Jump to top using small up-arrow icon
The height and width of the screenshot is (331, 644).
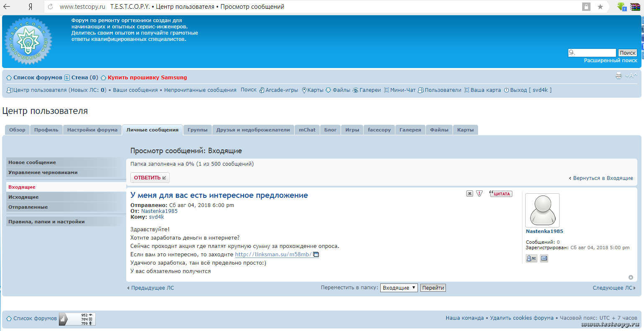point(631,278)
